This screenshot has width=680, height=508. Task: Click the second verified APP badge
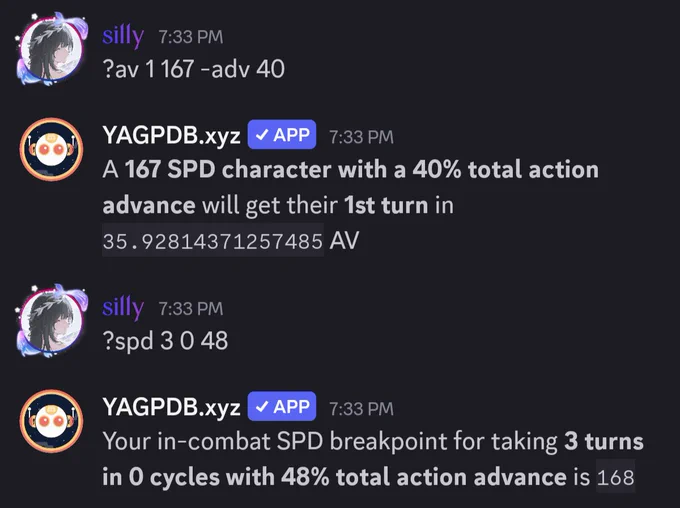[x=282, y=406]
